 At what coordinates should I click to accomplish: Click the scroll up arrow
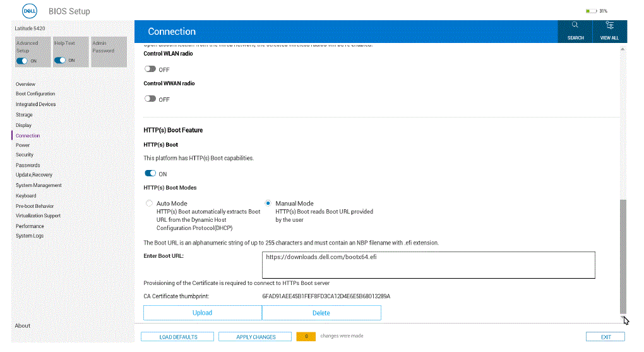pyautogui.click(x=623, y=49)
